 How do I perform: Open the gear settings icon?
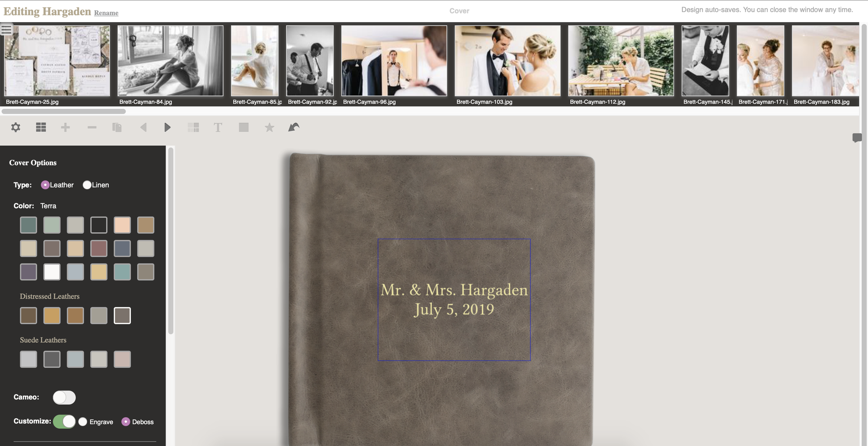[x=16, y=127]
